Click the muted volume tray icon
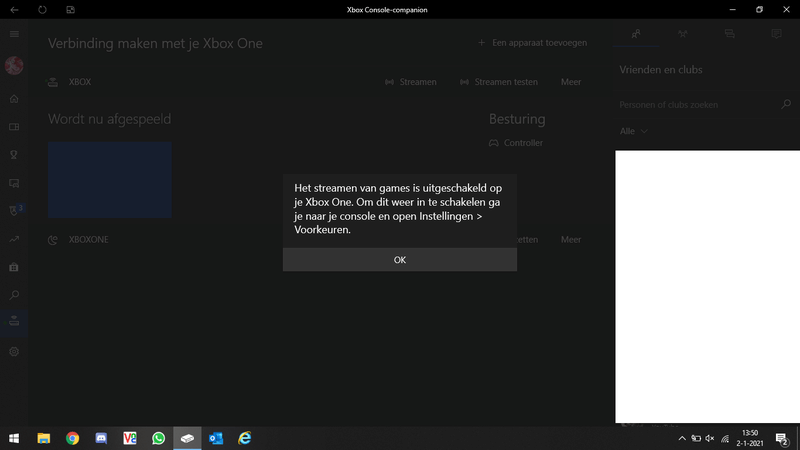The image size is (800, 450). click(710, 438)
